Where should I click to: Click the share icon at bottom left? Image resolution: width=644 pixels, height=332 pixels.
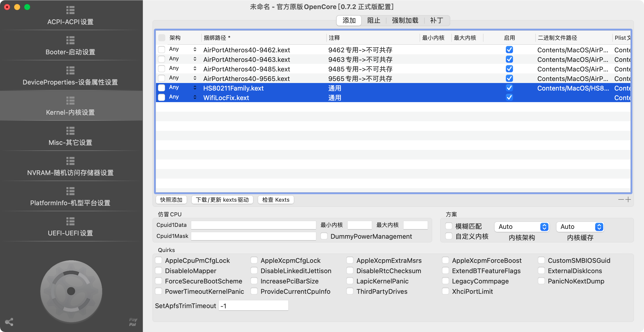coord(9,322)
